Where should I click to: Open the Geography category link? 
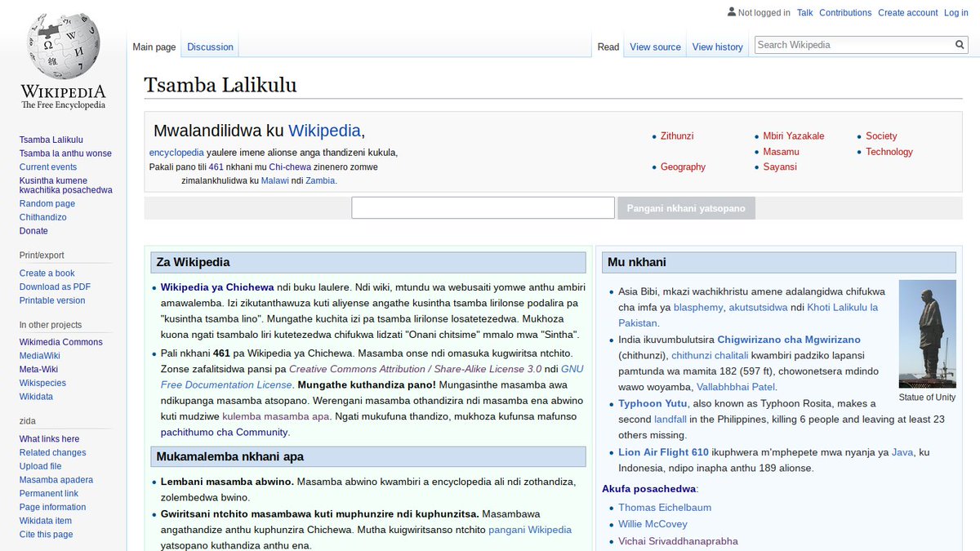(x=683, y=167)
